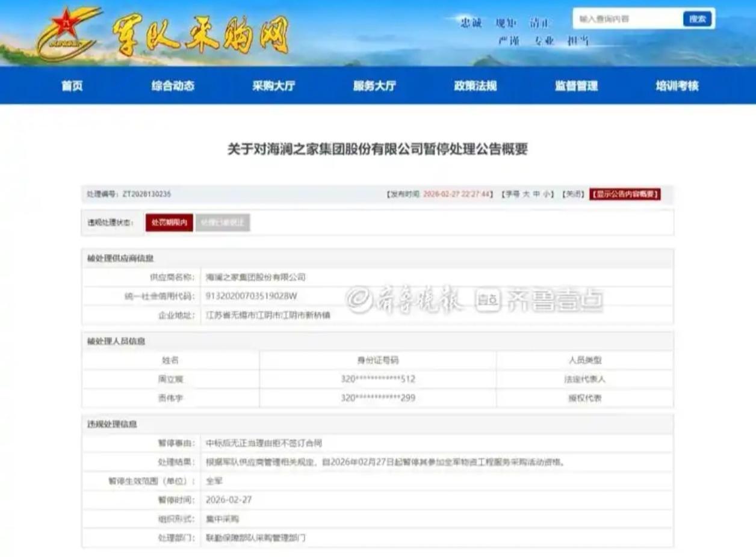Select the 处罚期限内 status badge
This screenshot has height=557, width=756.
[x=169, y=222]
